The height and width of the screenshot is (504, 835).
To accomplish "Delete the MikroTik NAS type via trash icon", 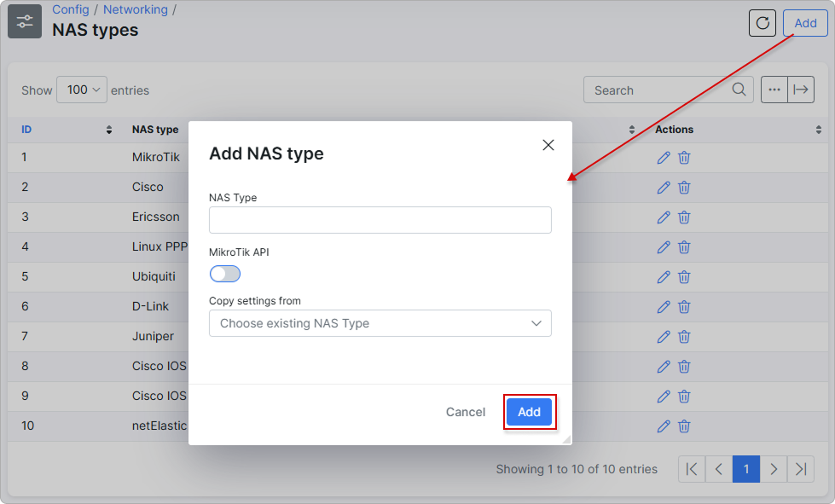I will (x=684, y=158).
